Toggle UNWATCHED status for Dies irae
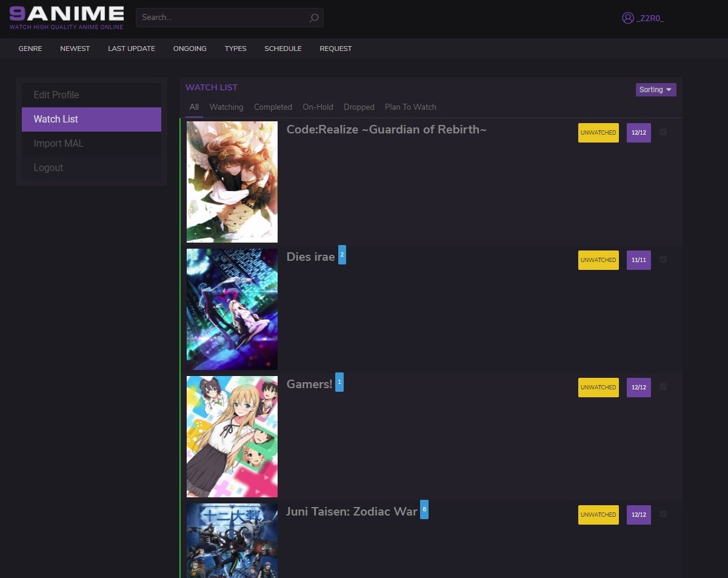The height and width of the screenshot is (578, 728). [x=598, y=260]
